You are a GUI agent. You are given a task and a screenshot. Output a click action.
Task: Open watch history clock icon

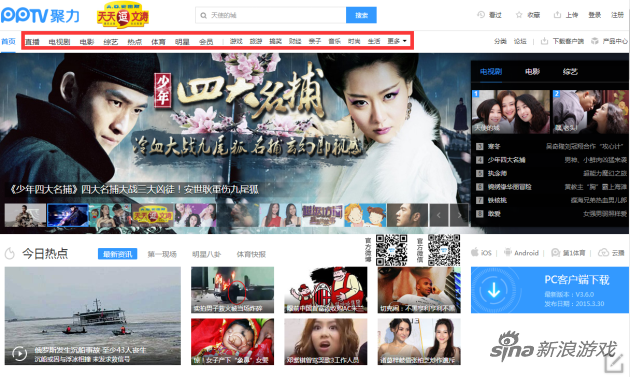coord(481,14)
